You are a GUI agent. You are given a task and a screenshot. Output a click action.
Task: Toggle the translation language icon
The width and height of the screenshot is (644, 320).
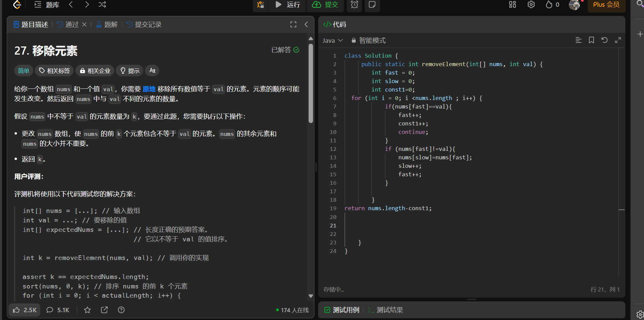[x=152, y=71]
